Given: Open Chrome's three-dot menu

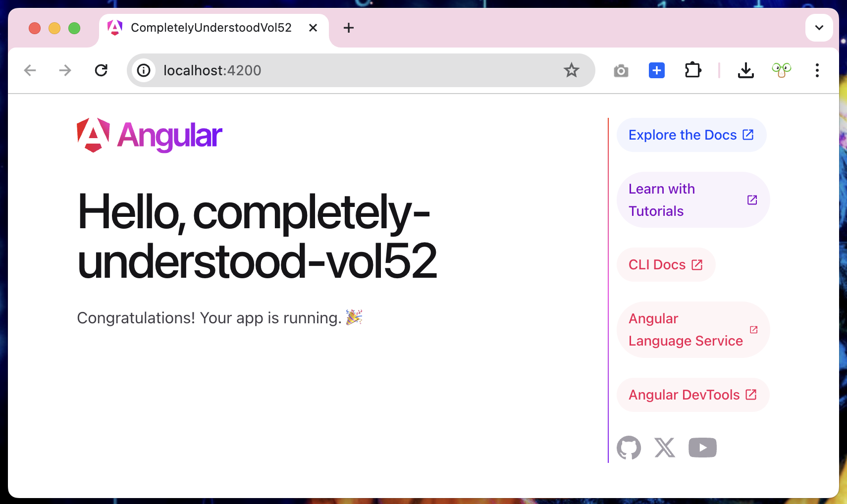Looking at the screenshot, I should coord(817,70).
